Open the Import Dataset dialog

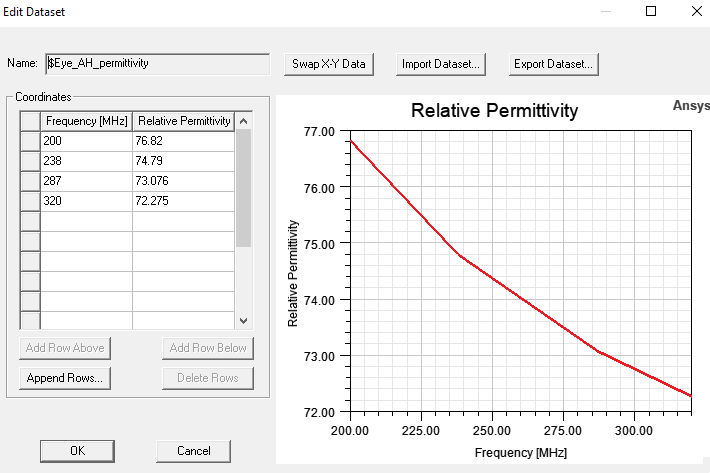coord(441,64)
